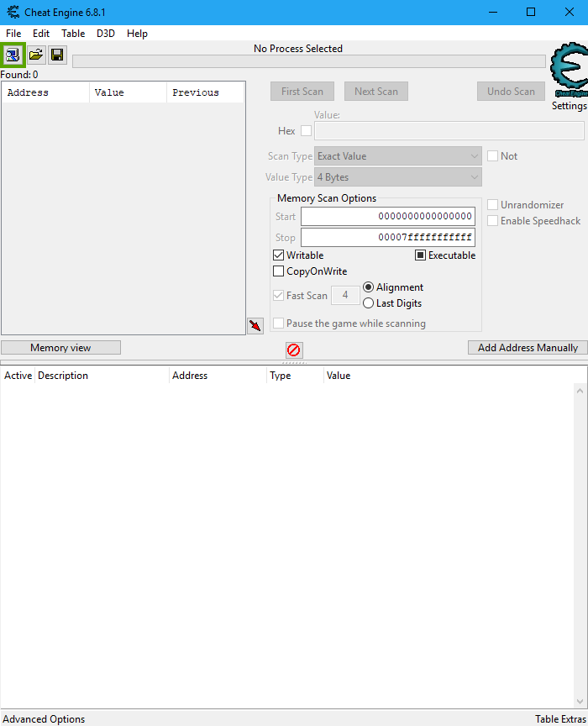Viewport: 588px width, 726px height.
Task: Click the Found: 0 label
Action: [19, 75]
